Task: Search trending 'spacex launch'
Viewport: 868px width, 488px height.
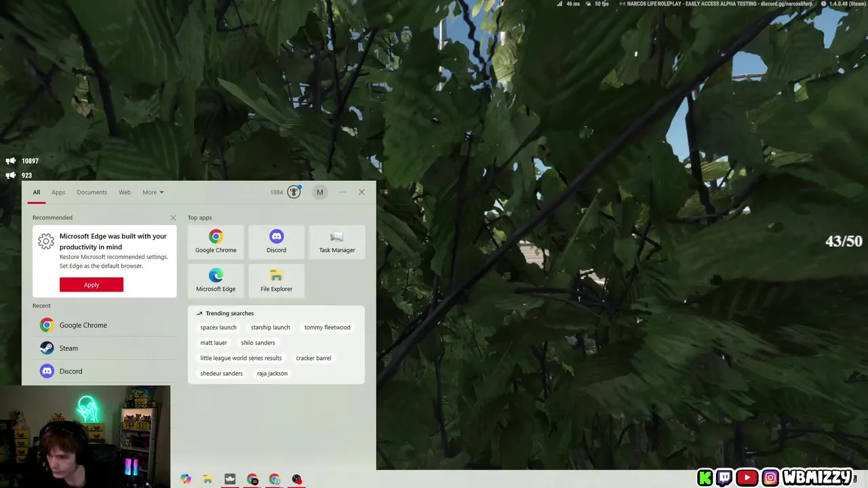Action: pos(218,327)
